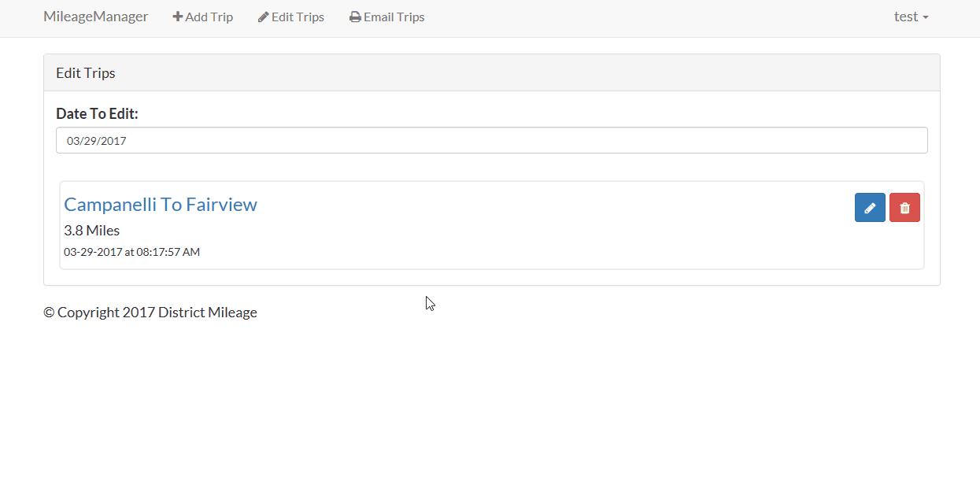Select the Add Trip menu label
980x481 pixels.
tap(209, 17)
